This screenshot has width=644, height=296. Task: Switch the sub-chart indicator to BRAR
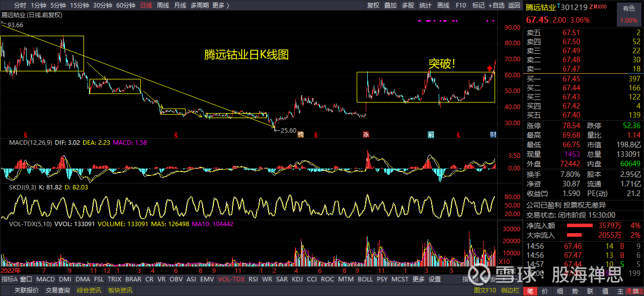pos(133,279)
